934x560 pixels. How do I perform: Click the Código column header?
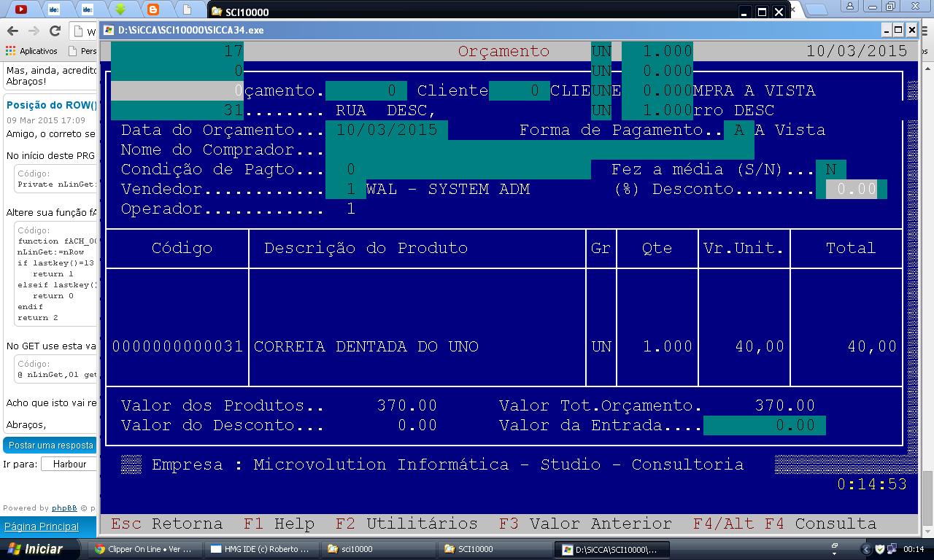pos(182,248)
